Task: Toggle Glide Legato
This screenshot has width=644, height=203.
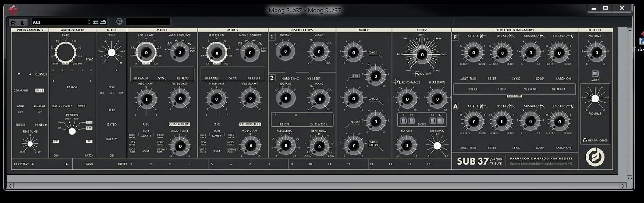Action: (x=112, y=139)
